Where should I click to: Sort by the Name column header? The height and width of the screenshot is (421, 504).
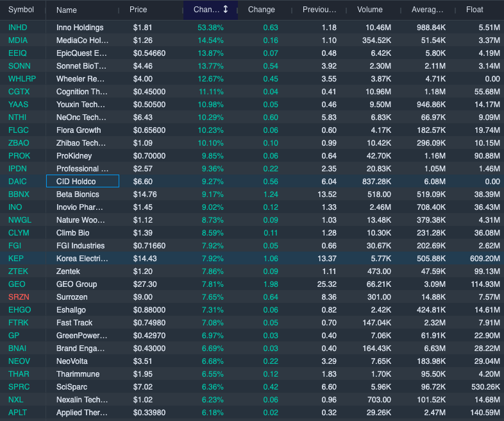pyautogui.click(x=67, y=10)
